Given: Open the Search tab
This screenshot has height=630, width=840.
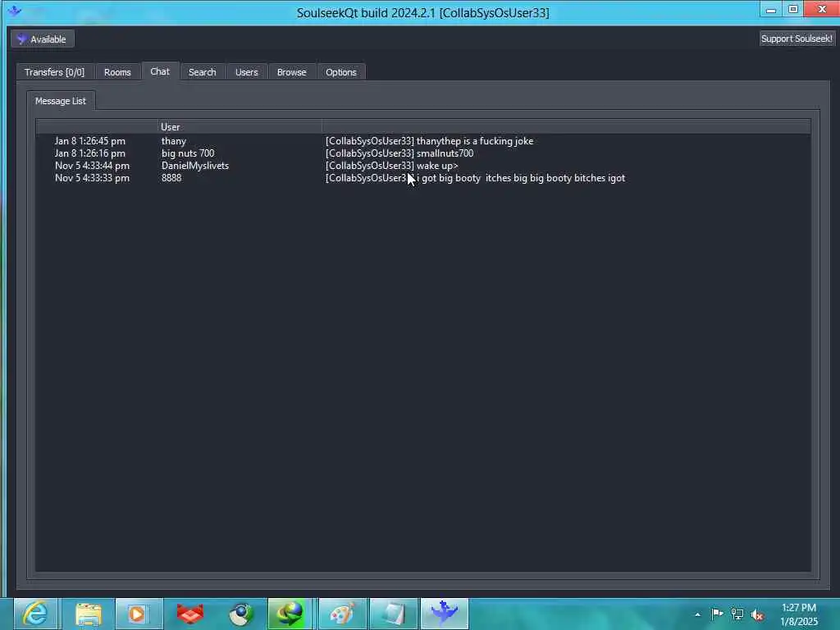Looking at the screenshot, I should point(203,72).
